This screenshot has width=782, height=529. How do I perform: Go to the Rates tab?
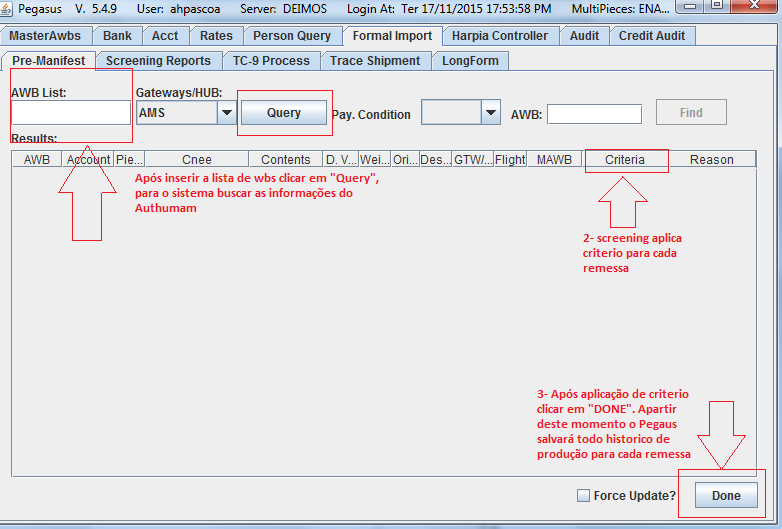[216, 36]
